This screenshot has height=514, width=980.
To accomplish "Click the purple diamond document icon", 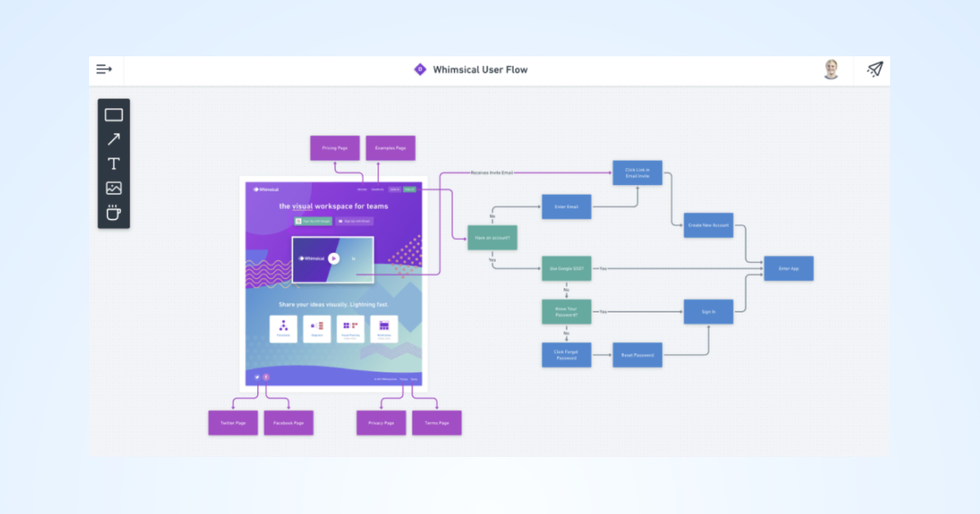I will (420, 69).
